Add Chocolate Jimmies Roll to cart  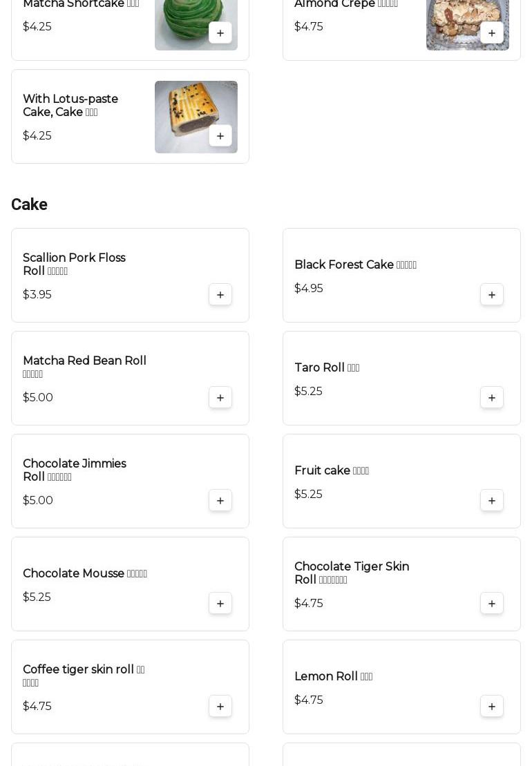[220, 501]
